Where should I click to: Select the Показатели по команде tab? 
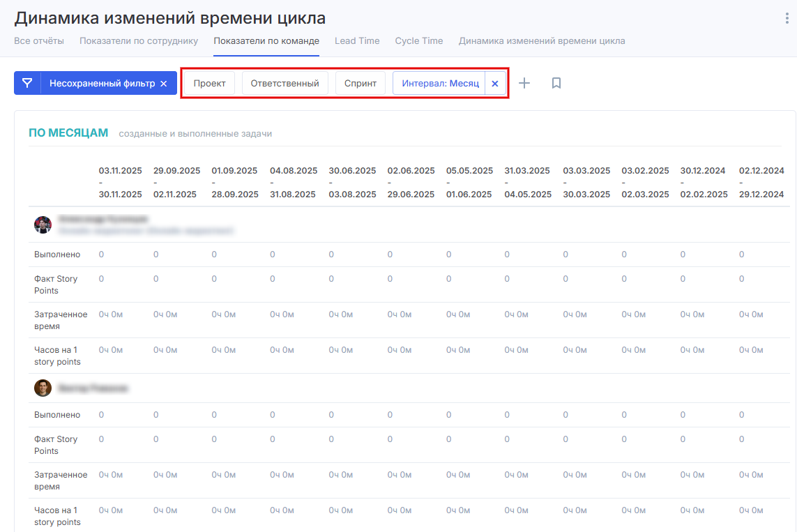pos(266,41)
